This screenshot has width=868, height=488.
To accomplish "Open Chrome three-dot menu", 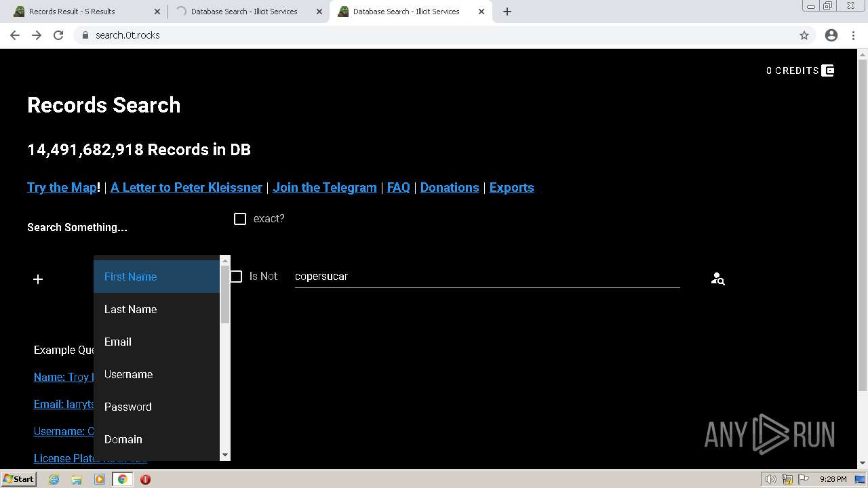I will 853,35.
